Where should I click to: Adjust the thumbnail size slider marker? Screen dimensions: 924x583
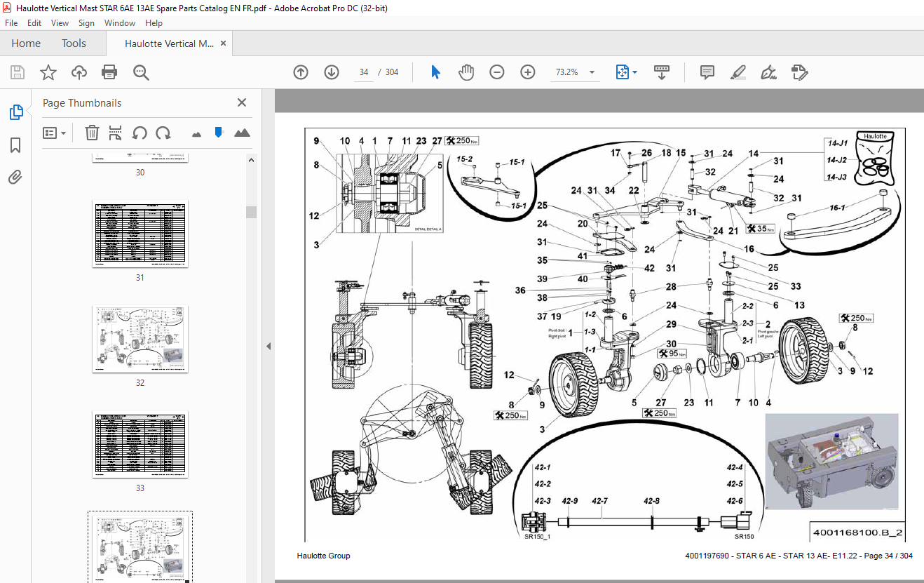click(x=219, y=132)
